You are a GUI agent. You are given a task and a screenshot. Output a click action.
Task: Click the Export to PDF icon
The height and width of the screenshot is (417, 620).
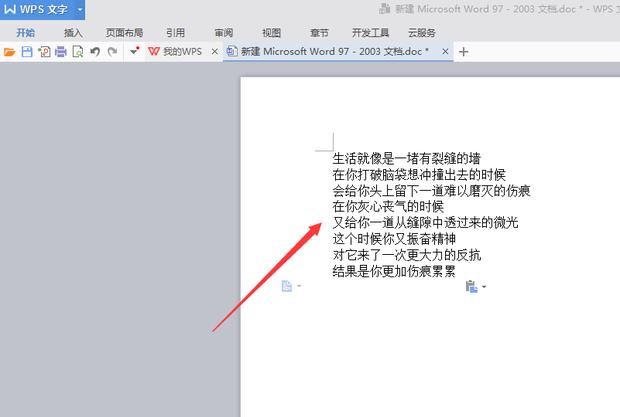(44, 52)
